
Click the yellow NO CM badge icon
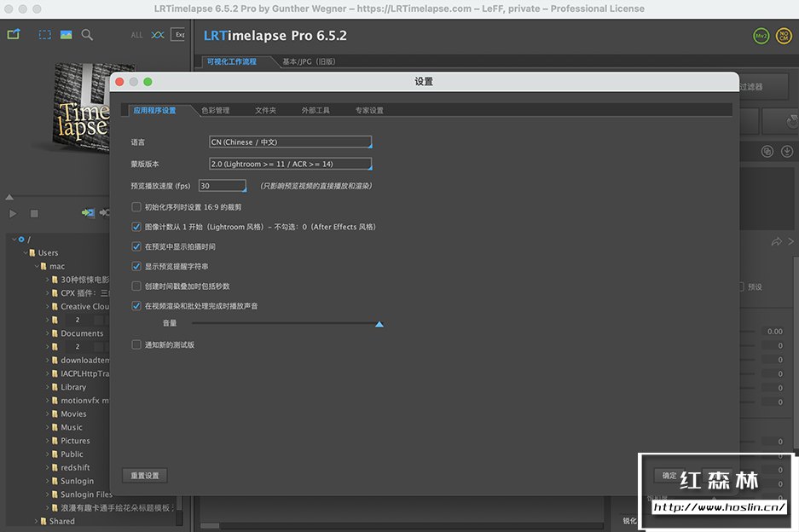[783, 36]
